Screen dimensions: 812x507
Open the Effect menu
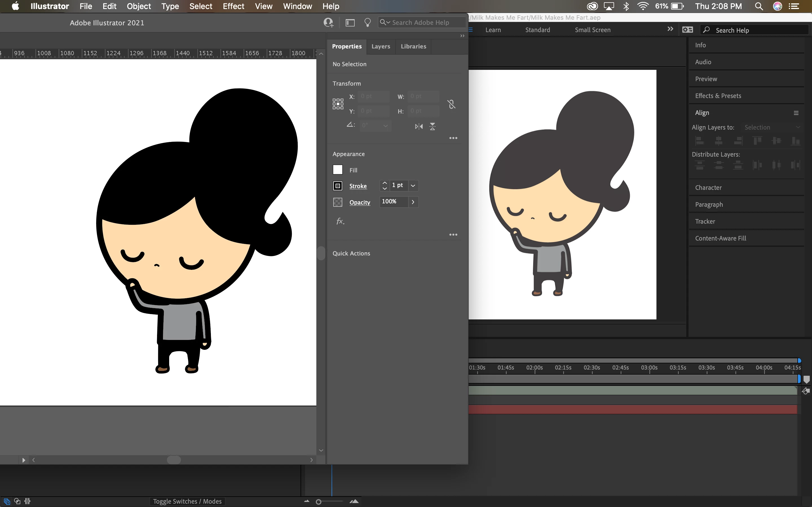point(233,6)
